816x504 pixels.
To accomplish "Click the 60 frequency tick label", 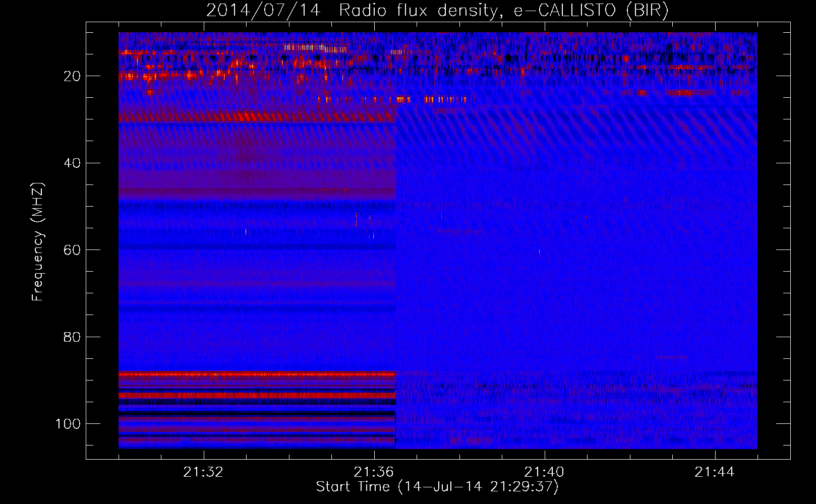I will coord(73,250).
